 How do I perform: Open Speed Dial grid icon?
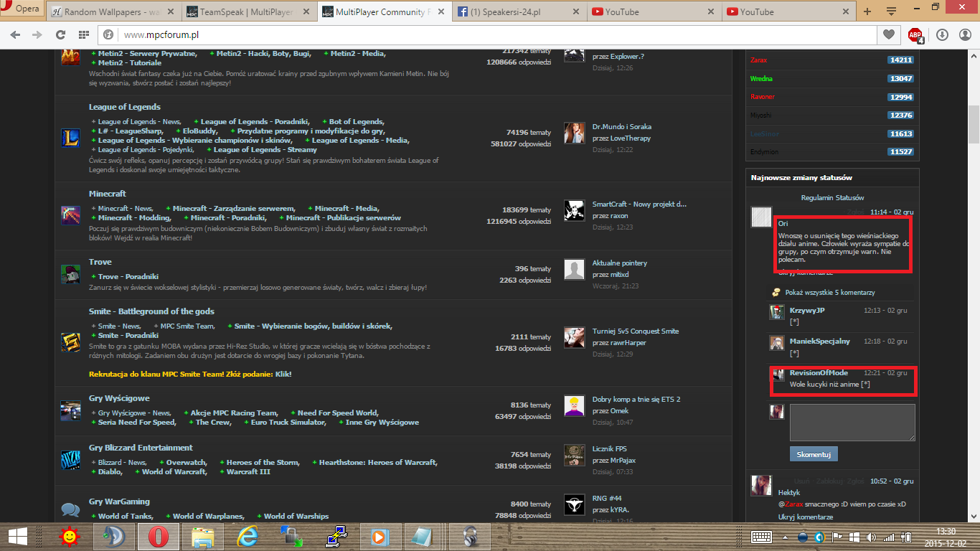pos(84,34)
